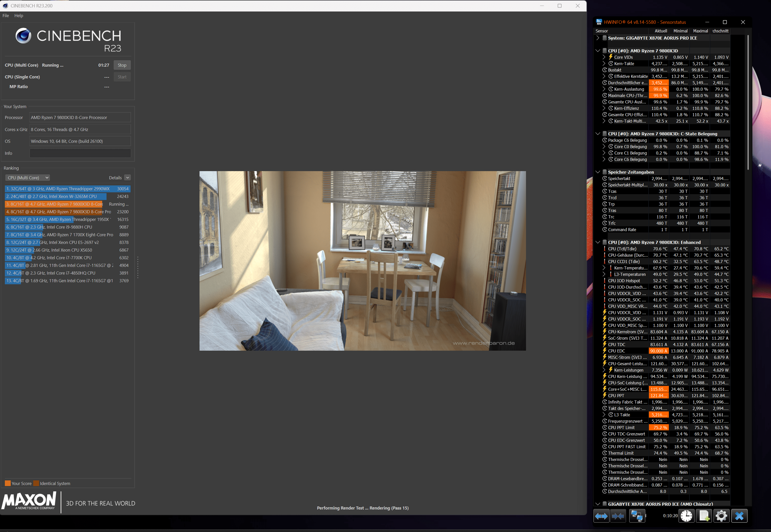The image size is (771, 532).
Task: Expand the L3 Takte row
Action: [604, 415]
